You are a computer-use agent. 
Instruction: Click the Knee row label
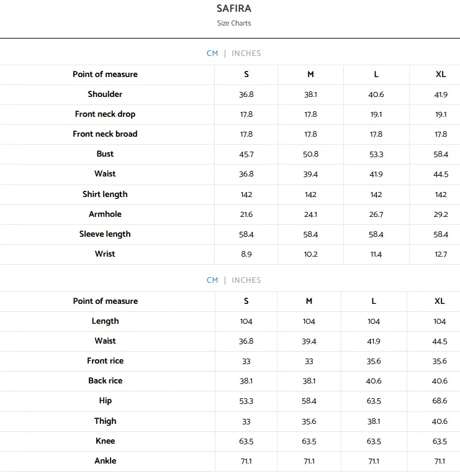pos(105,441)
